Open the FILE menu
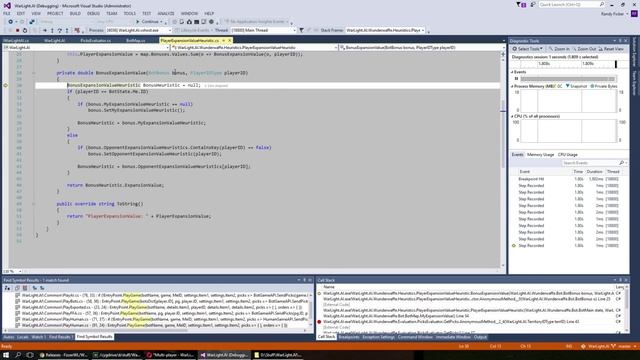The height and width of the screenshot is (360, 640). tap(7, 13)
